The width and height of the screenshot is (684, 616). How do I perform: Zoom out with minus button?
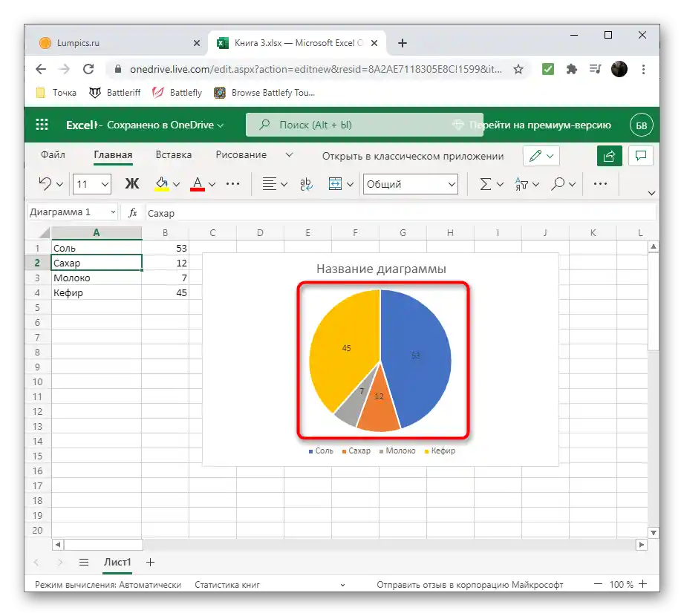tap(598, 584)
